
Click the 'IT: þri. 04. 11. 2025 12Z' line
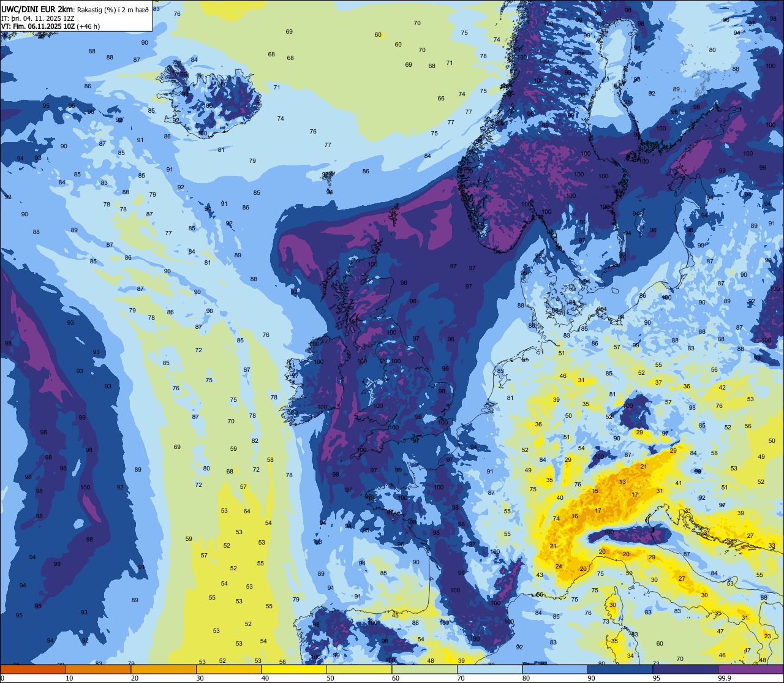point(38,18)
